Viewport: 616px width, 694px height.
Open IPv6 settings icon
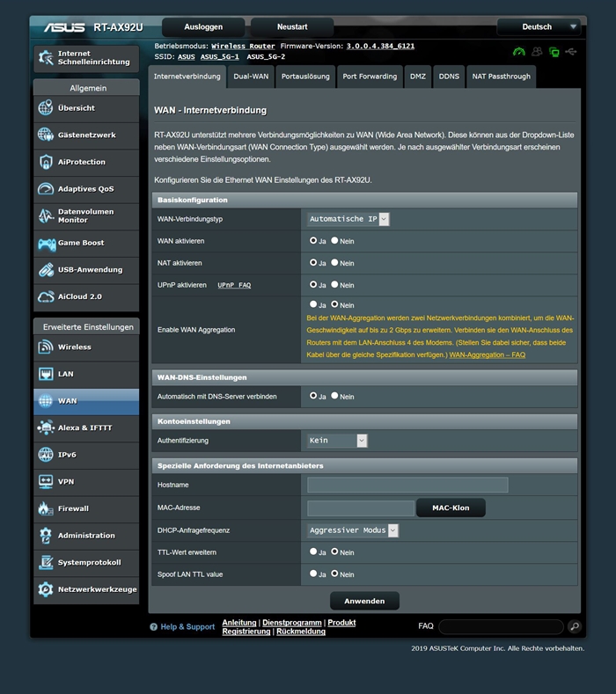click(x=46, y=455)
